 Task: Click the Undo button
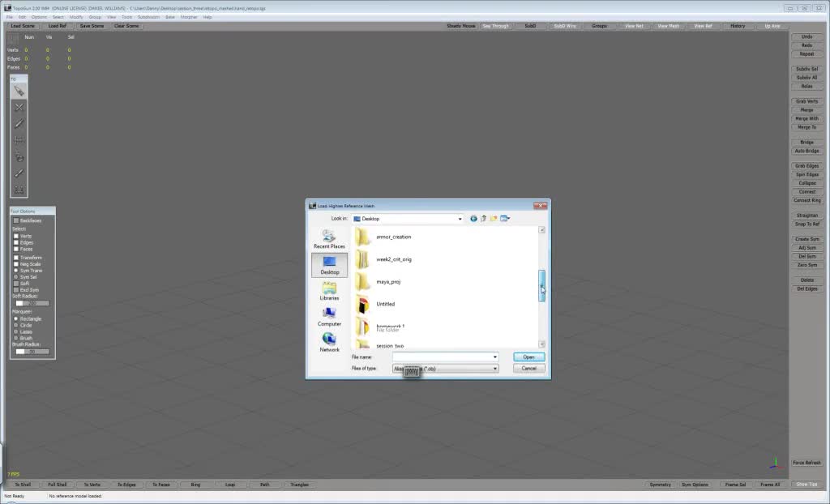point(806,37)
